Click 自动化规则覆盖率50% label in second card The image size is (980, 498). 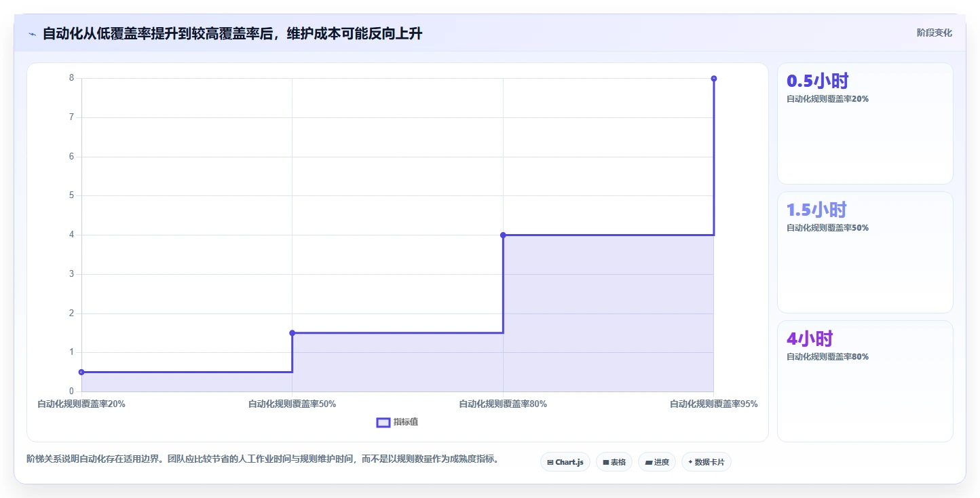(827, 228)
